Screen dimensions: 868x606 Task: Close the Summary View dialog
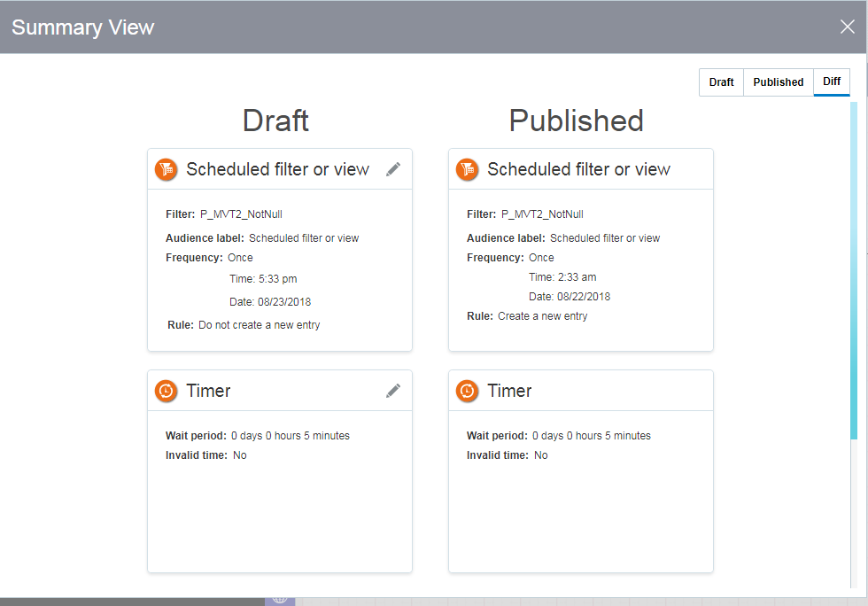pos(847,27)
